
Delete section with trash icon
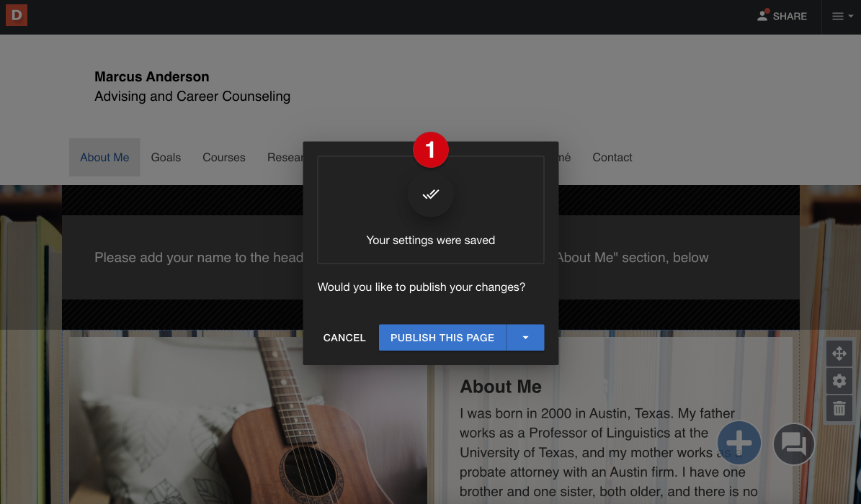pos(839,408)
